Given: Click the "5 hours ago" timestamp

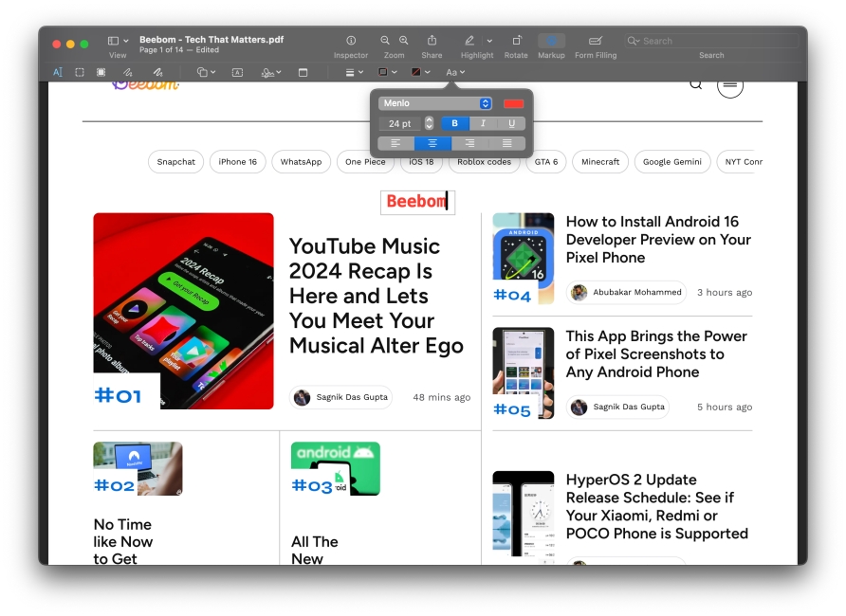Looking at the screenshot, I should (725, 407).
